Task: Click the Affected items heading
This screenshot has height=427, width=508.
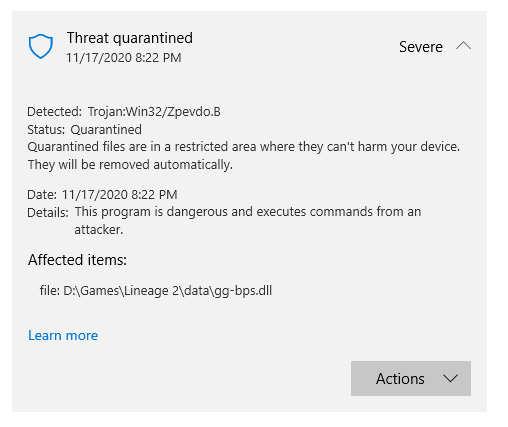Action: [x=77, y=260]
